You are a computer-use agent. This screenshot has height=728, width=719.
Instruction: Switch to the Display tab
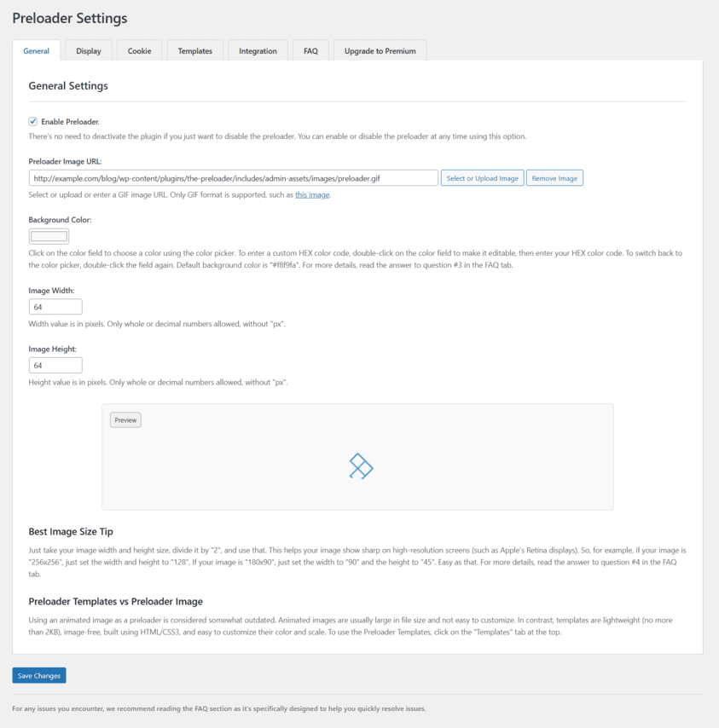(x=89, y=51)
